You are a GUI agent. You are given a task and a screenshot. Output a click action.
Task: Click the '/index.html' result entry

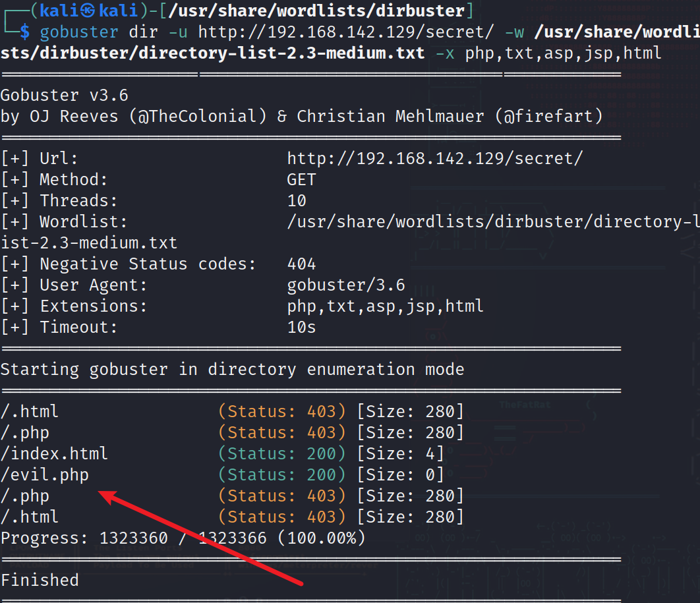point(54,454)
